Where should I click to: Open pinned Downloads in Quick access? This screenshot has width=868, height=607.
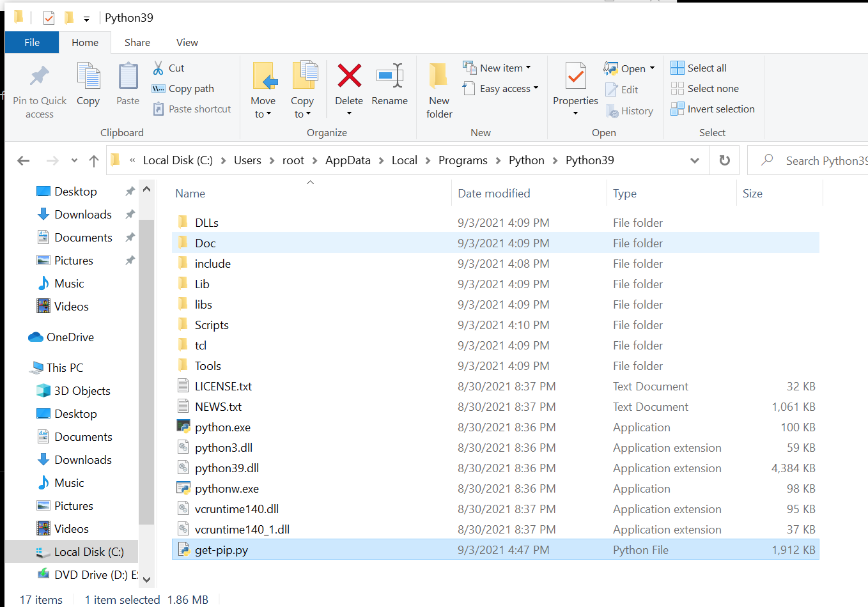click(74, 215)
